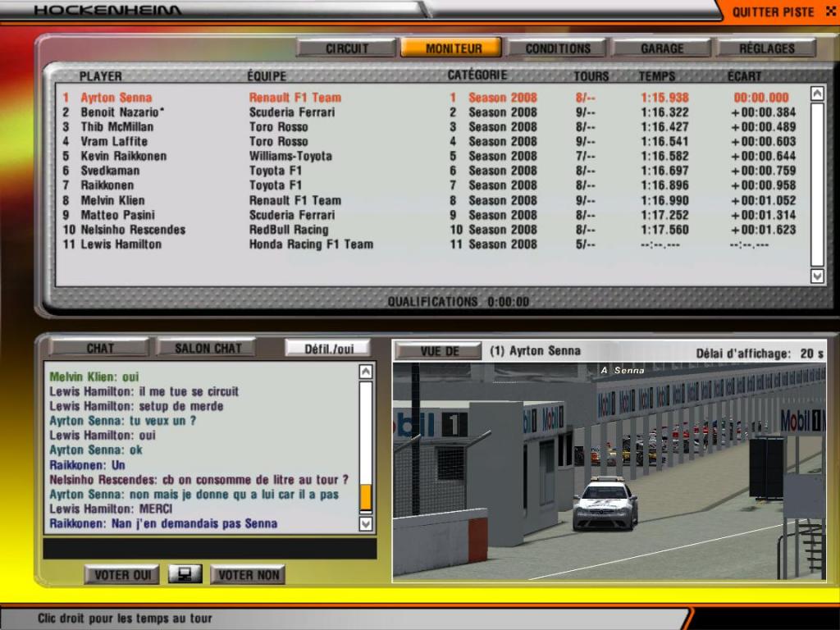The image size is (840, 630).
Task: Click the gap value +00:00.384
Action: coord(764,112)
